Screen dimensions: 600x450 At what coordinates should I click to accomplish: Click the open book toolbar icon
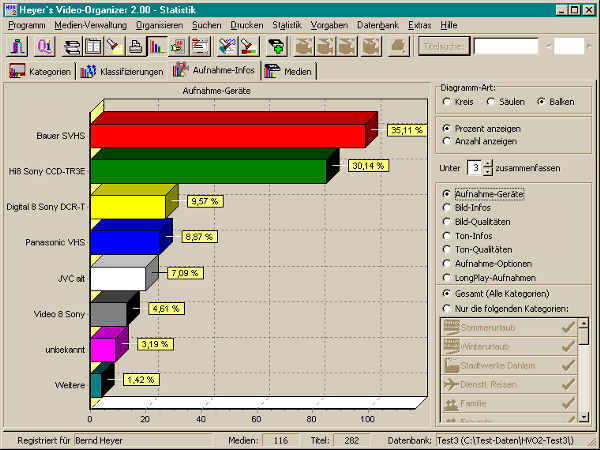click(92, 46)
